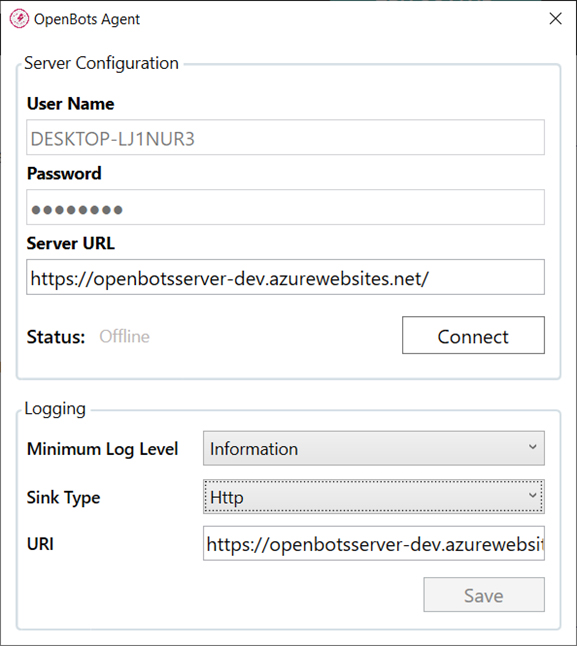Click the greyed-out Save button
This screenshot has width=577, height=646.
coord(484,595)
